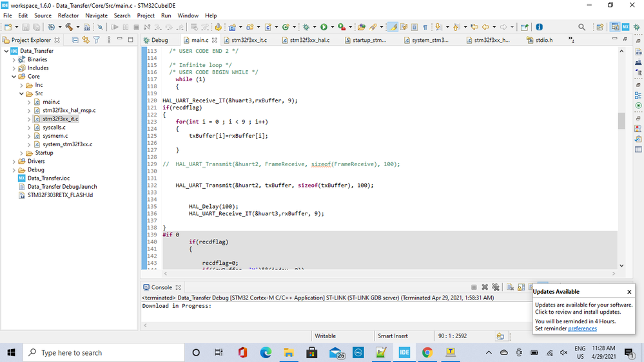Viewport: 644px width, 362px height.
Task: Switch to the Debug perspective bug icon
Action: point(637,27)
